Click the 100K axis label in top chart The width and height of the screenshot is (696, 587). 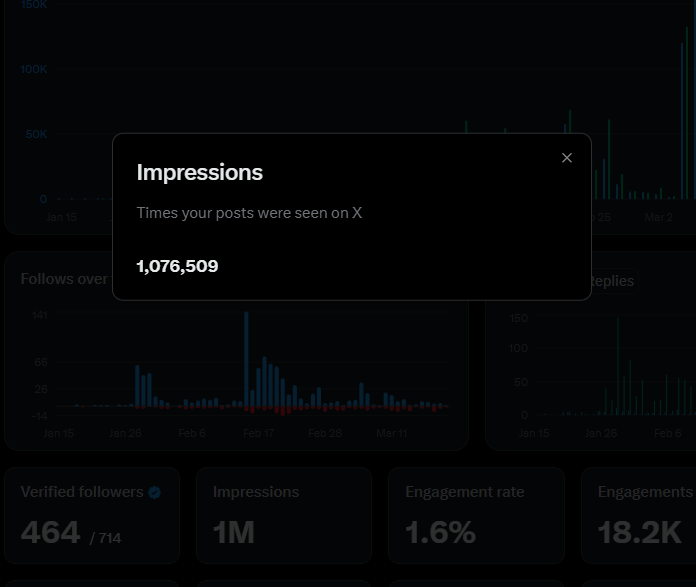[x=34, y=69]
